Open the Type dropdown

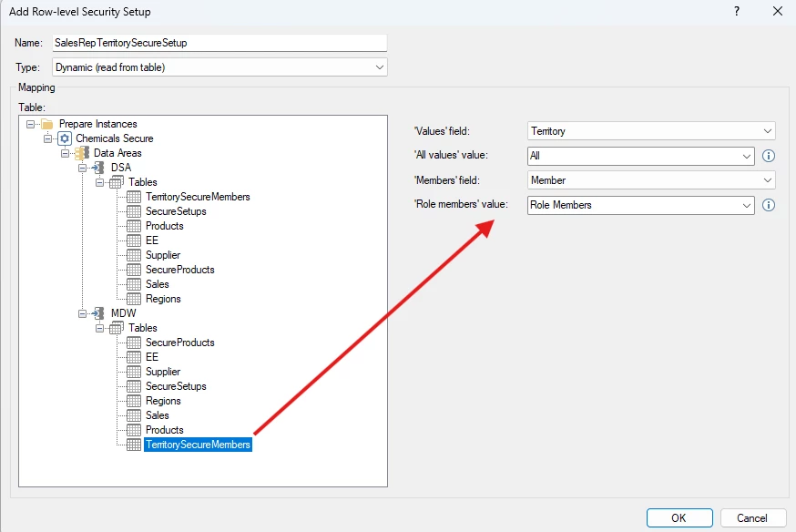click(x=219, y=67)
